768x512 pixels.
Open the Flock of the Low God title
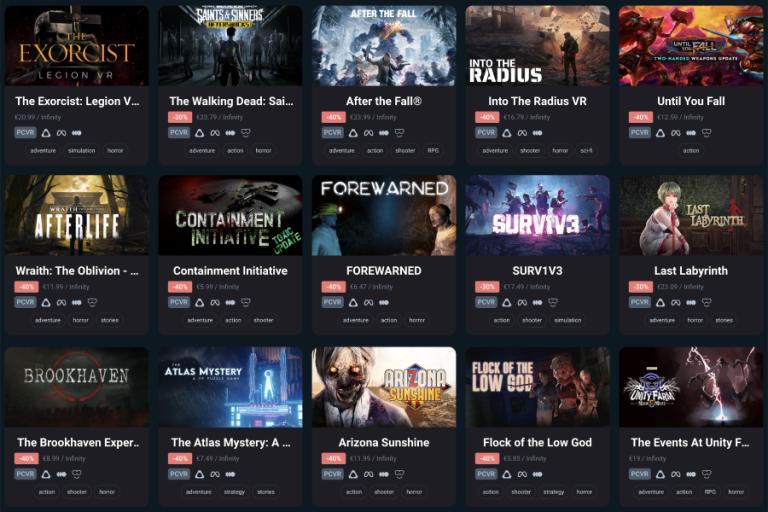click(537, 442)
